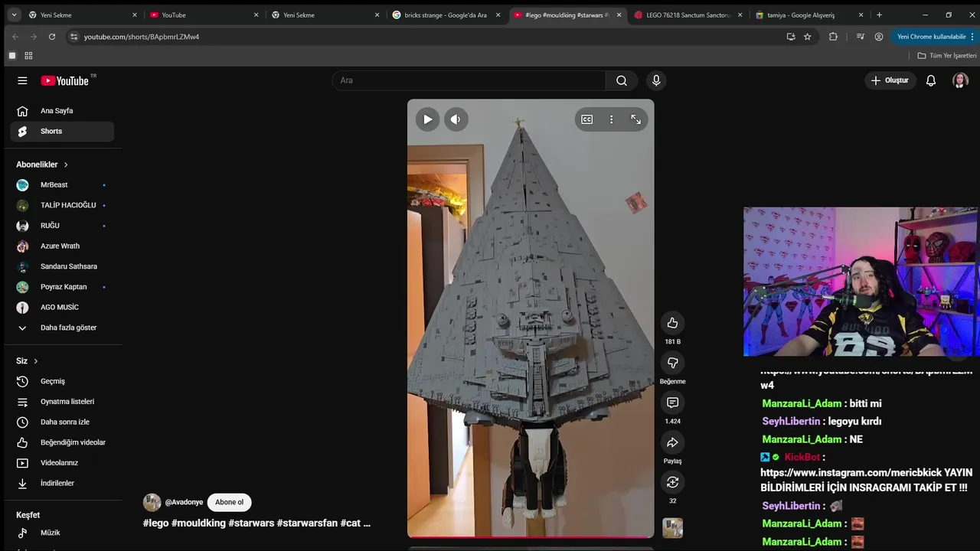Open the @Avadonye channel avatar
980x551 pixels.
tap(152, 502)
